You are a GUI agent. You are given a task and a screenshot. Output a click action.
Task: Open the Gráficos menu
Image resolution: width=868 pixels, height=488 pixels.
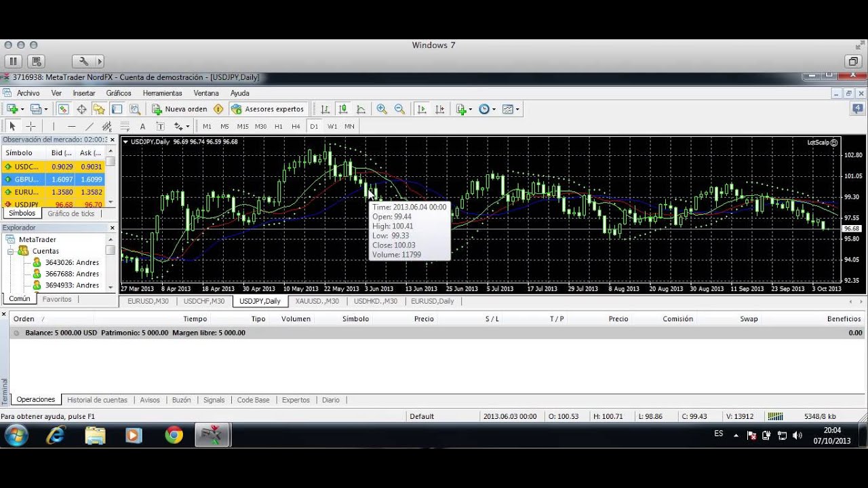click(119, 93)
